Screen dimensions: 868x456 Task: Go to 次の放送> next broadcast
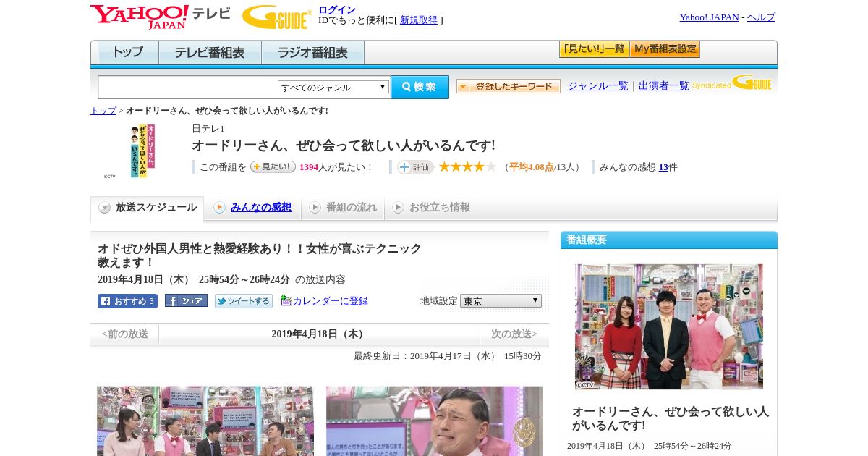point(514,334)
